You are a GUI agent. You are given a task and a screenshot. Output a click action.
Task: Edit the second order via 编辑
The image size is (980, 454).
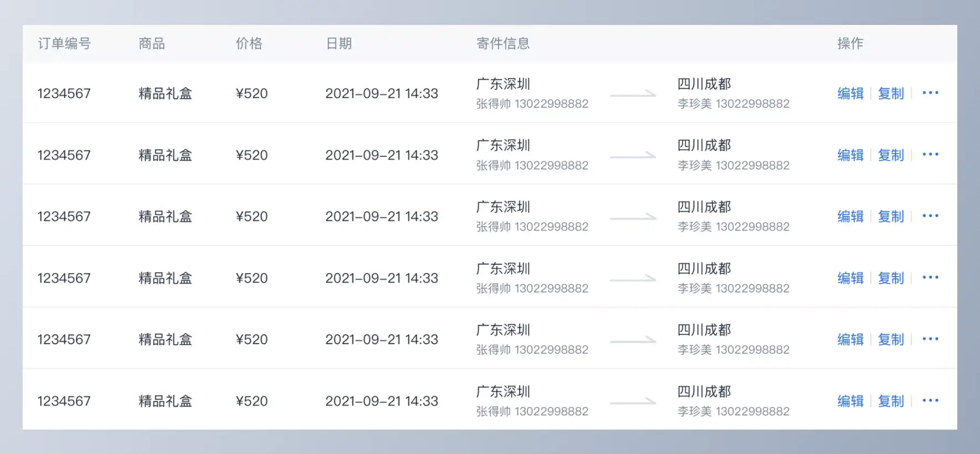tap(850, 155)
